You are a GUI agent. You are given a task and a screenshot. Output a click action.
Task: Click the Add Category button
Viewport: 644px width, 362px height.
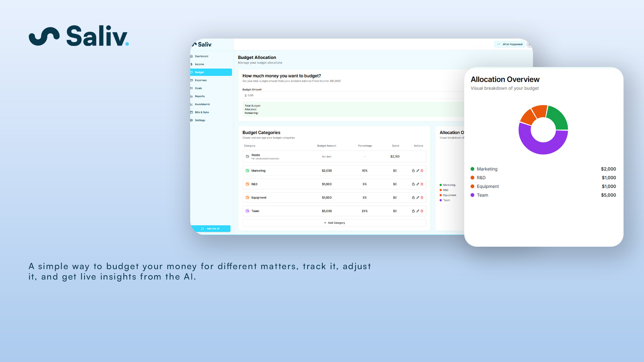click(x=334, y=223)
